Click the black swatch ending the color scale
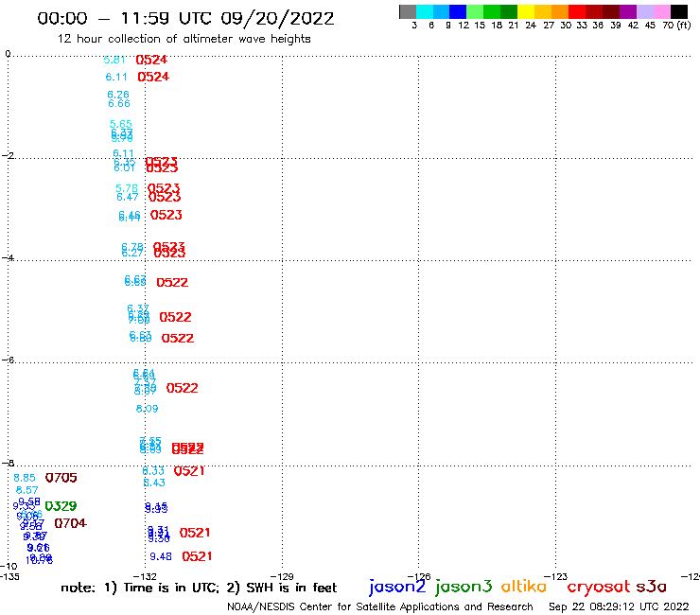Image resolution: width=700 pixels, height=615 pixels. (x=678, y=11)
